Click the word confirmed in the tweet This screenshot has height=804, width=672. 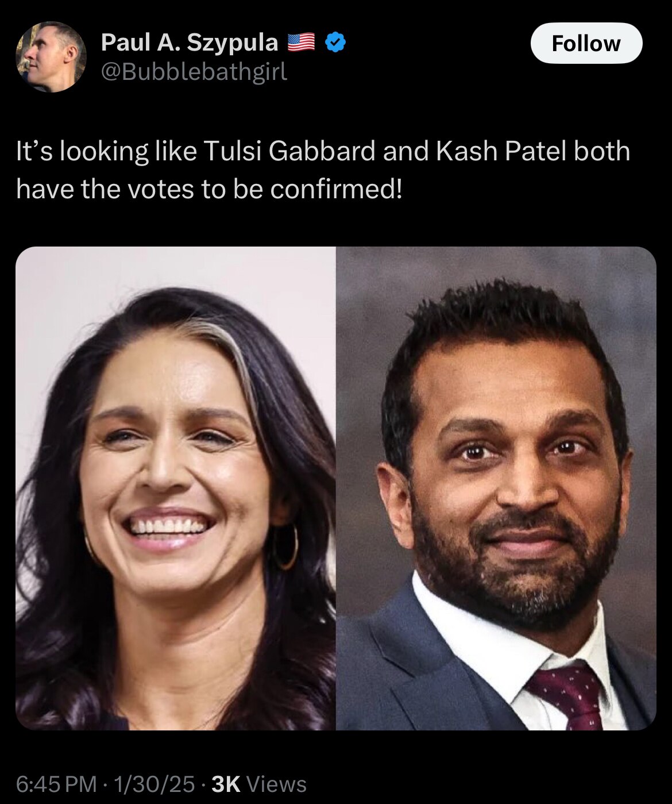(335, 189)
